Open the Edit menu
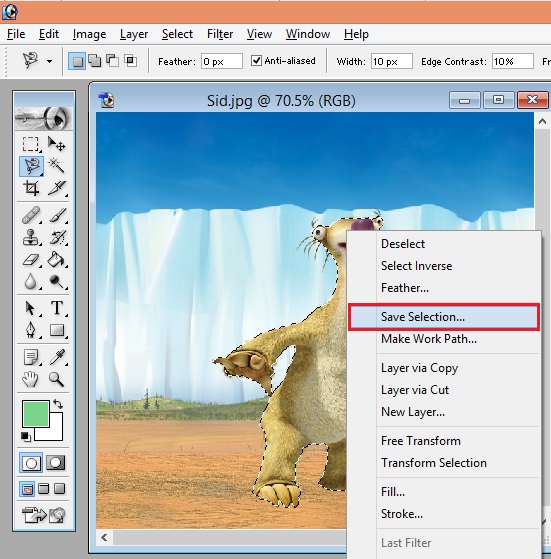Image resolution: width=551 pixels, height=559 pixels. point(49,34)
